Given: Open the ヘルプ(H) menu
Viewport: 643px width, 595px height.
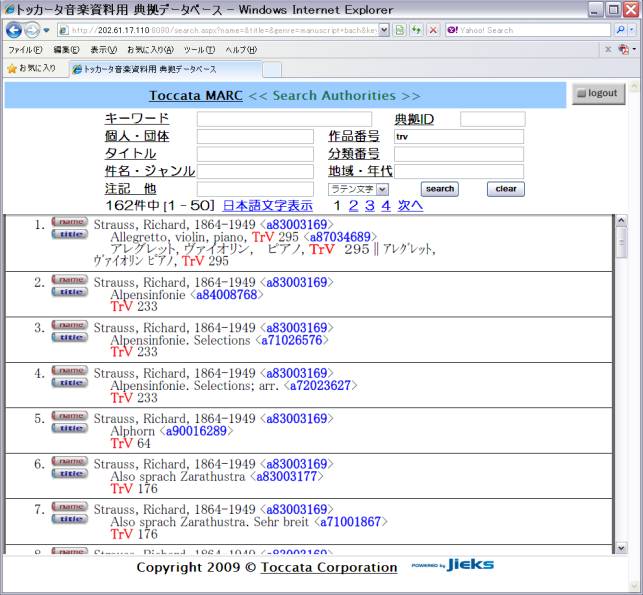Looking at the screenshot, I should 241,50.
